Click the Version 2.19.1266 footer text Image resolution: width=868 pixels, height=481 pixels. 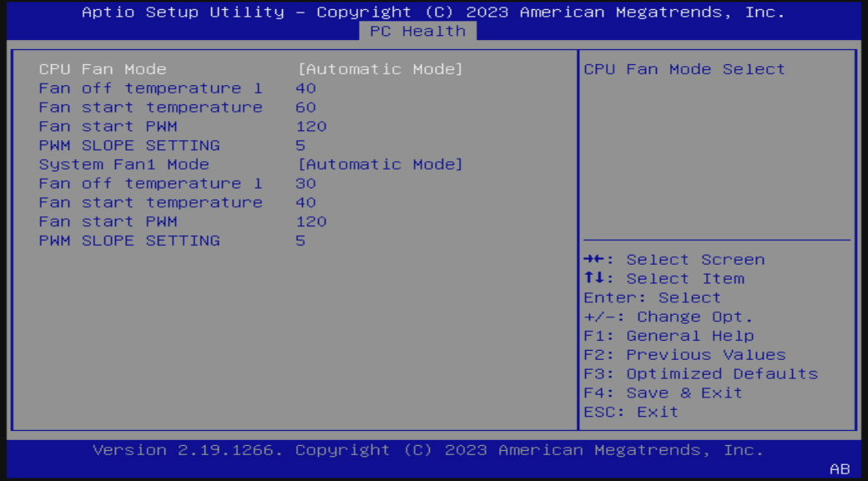428,450
